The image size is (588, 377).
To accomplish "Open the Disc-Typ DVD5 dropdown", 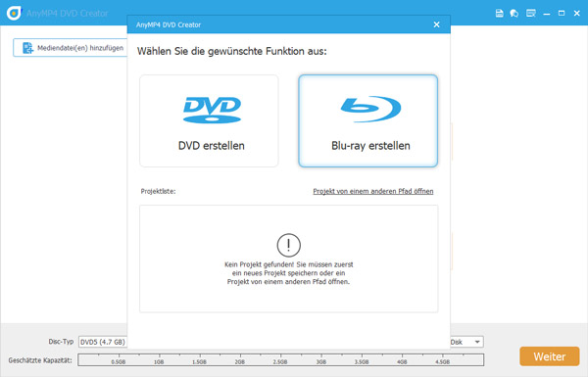I will 103,342.
